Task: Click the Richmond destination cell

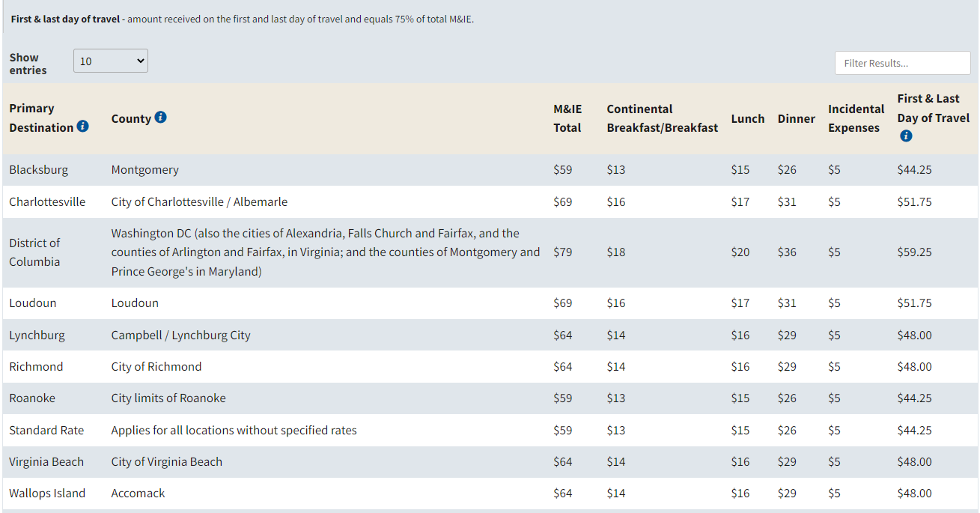Action: 36,367
